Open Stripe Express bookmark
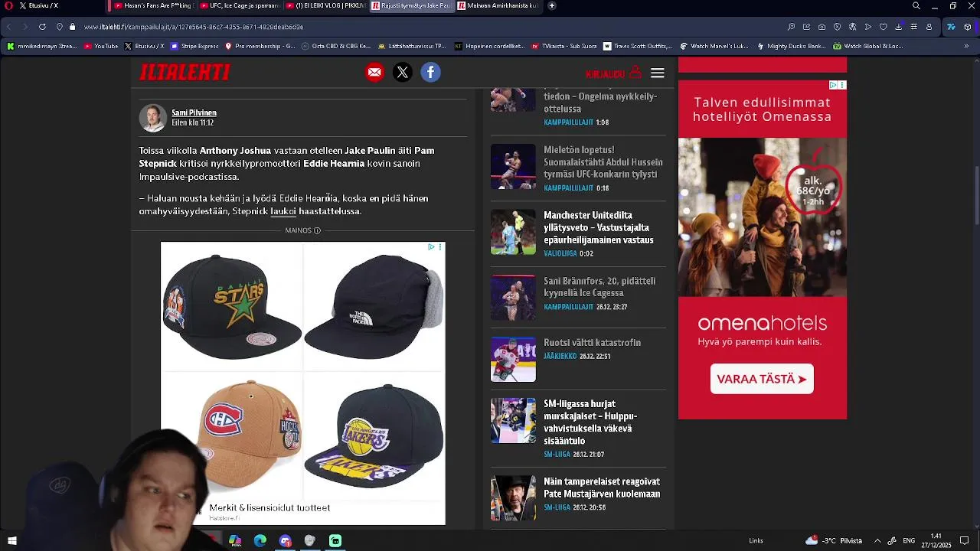The image size is (980, 551). pos(195,47)
